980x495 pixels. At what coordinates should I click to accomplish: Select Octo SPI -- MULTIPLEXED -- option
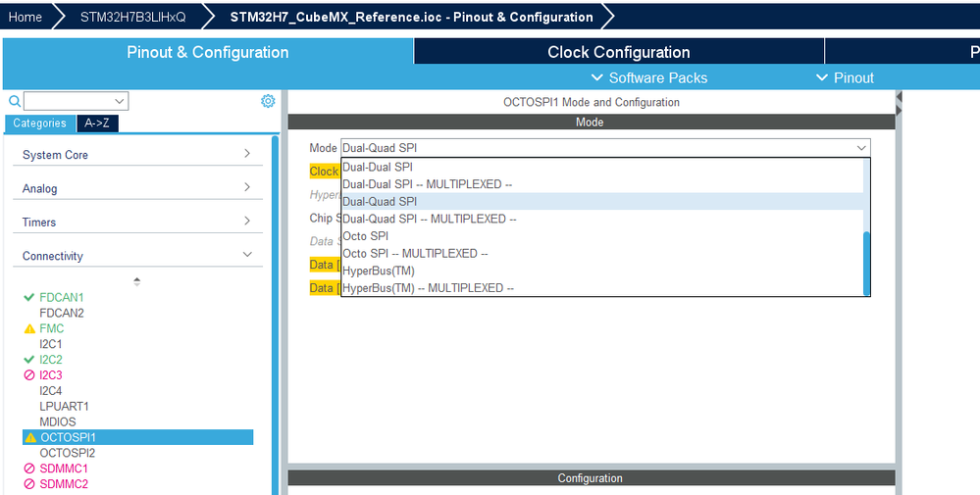click(x=602, y=254)
